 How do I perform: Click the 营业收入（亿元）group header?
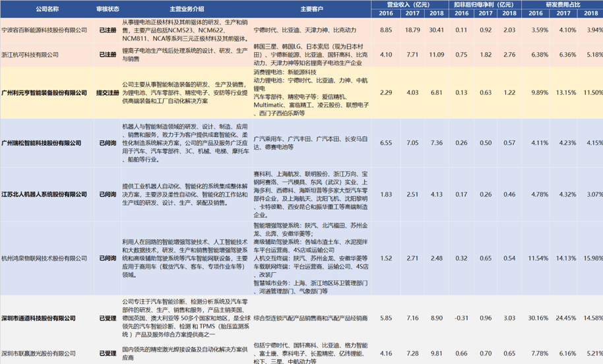click(x=408, y=5)
